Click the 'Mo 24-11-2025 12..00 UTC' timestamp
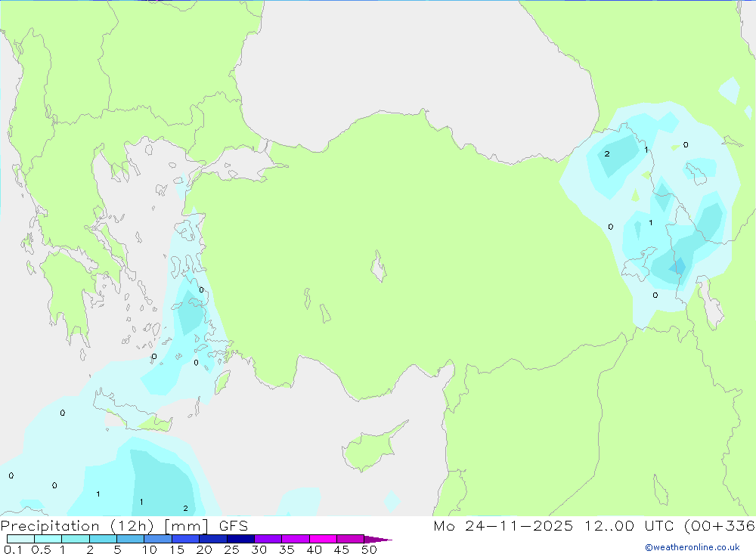 point(553,526)
